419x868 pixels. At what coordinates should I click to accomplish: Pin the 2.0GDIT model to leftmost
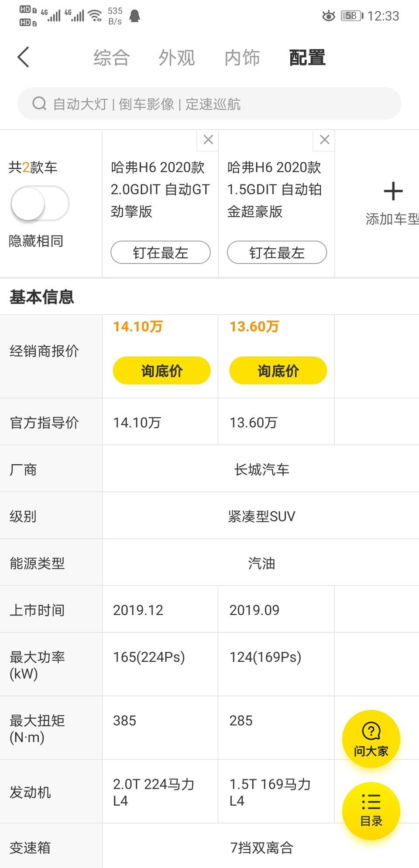(x=161, y=252)
